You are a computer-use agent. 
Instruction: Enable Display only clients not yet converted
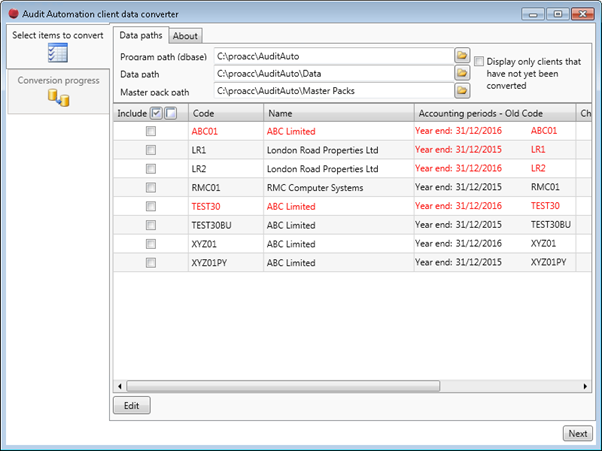pos(479,61)
